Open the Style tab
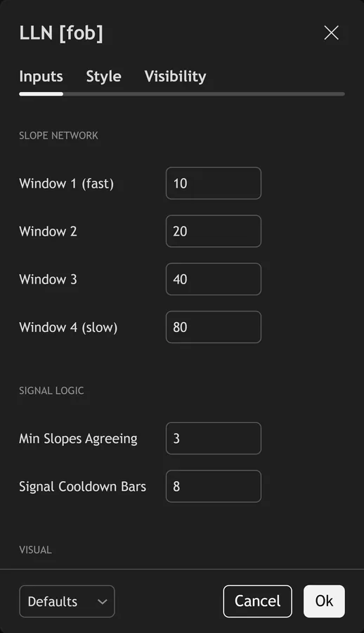Image resolution: width=364 pixels, height=633 pixels. pos(104,76)
